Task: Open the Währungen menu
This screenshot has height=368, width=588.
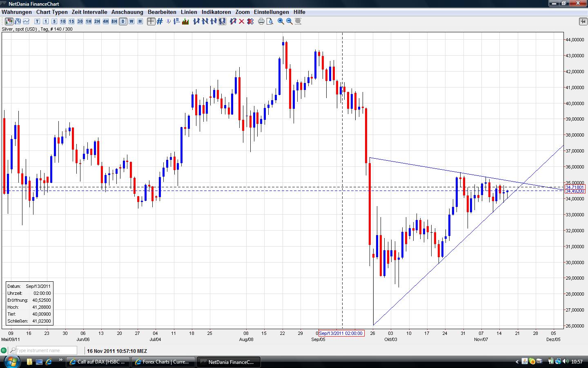Action: coord(17,12)
